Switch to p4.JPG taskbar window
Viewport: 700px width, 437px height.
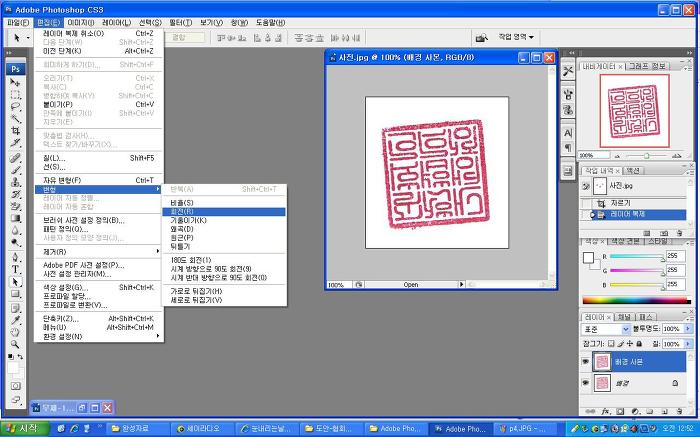pyautogui.click(x=525, y=429)
